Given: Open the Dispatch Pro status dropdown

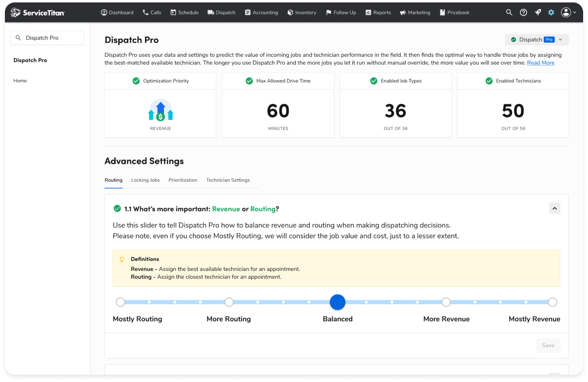Looking at the screenshot, I should pos(537,40).
